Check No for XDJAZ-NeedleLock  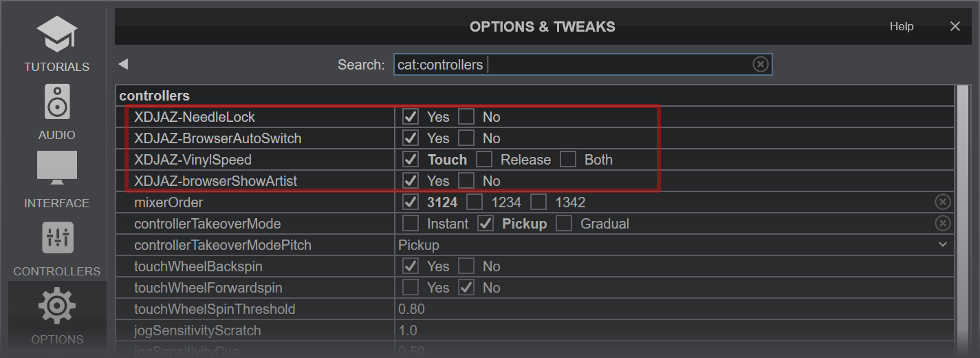467,117
